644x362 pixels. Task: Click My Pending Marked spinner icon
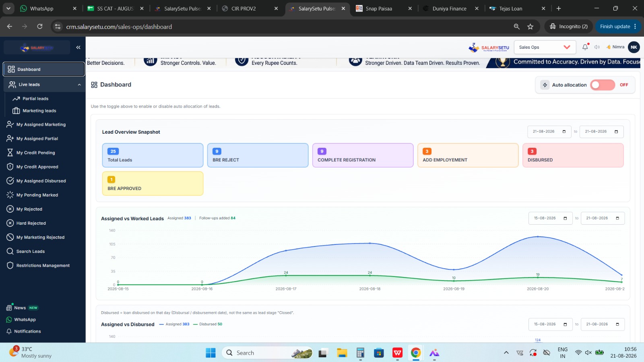coord(10,195)
